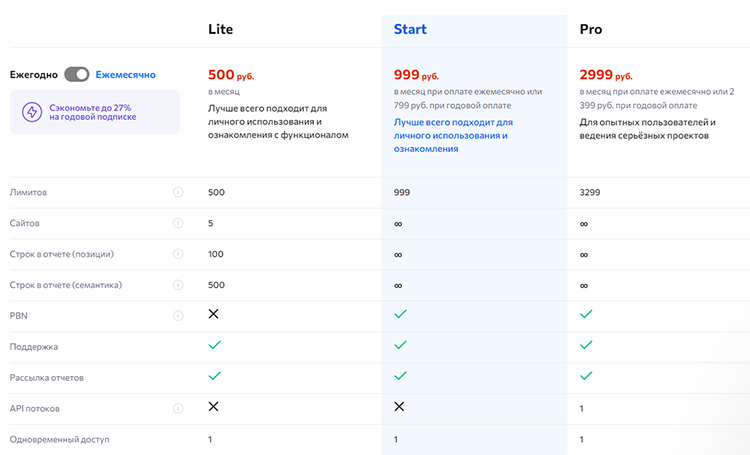Open info hint for Строк в отчете (позиции)
This screenshot has width=750, height=455.
[x=178, y=254]
